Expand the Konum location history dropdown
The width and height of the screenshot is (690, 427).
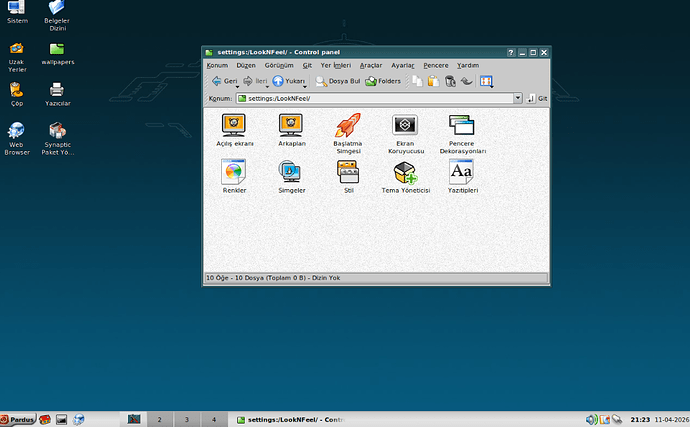click(518, 98)
